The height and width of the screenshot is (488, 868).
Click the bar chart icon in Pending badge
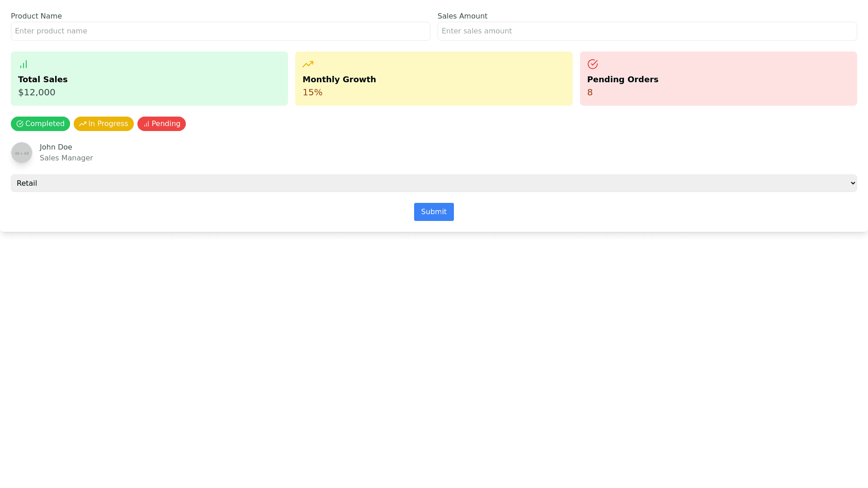pyautogui.click(x=146, y=124)
